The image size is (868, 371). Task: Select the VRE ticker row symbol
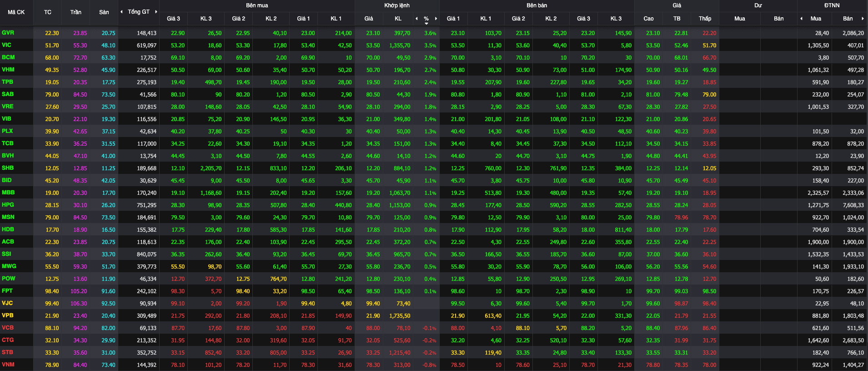pyautogui.click(x=8, y=107)
